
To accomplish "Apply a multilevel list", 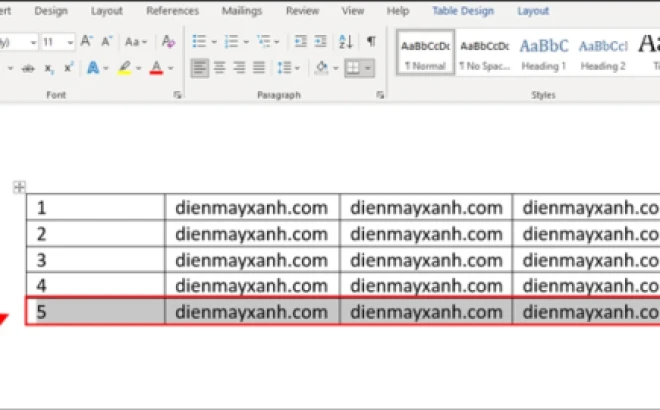I will click(x=263, y=42).
